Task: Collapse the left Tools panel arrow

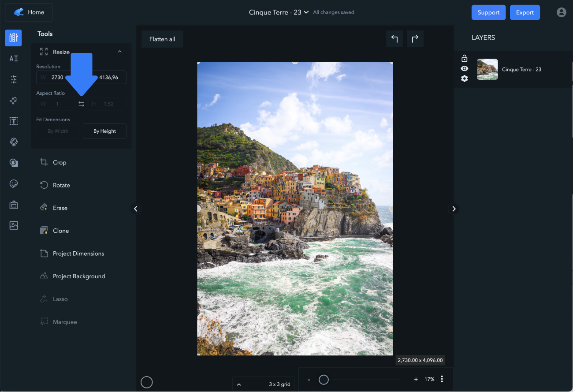Action: pos(136,209)
